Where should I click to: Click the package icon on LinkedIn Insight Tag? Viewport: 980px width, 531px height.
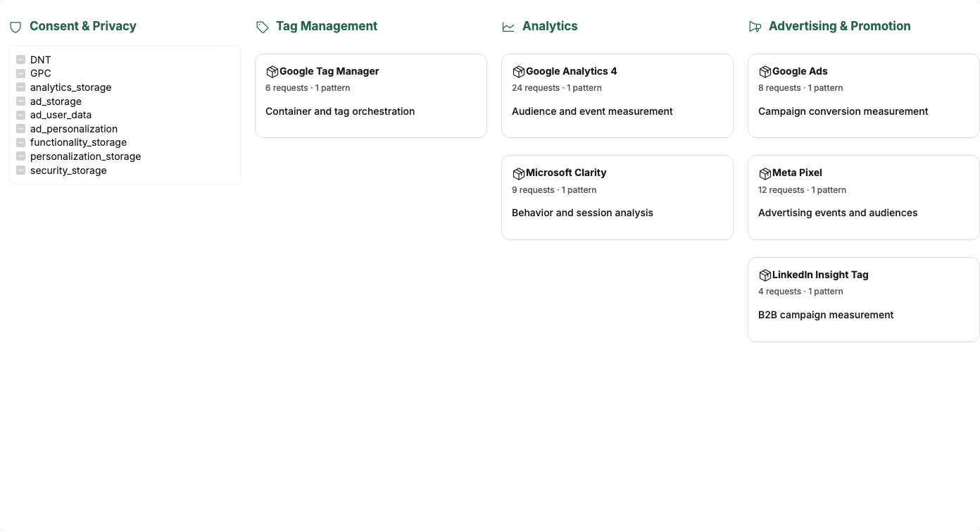(x=765, y=275)
